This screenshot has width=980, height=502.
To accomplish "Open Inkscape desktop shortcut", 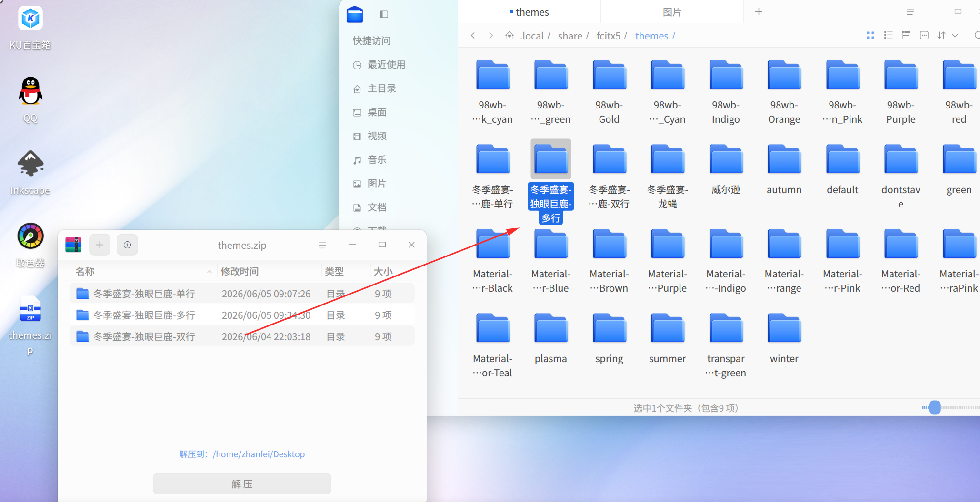I will point(30,172).
